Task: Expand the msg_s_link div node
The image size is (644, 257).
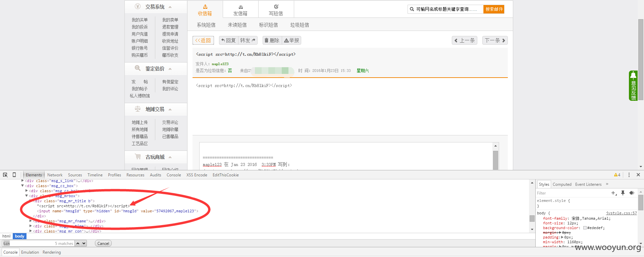Action: pyautogui.click(x=22, y=181)
